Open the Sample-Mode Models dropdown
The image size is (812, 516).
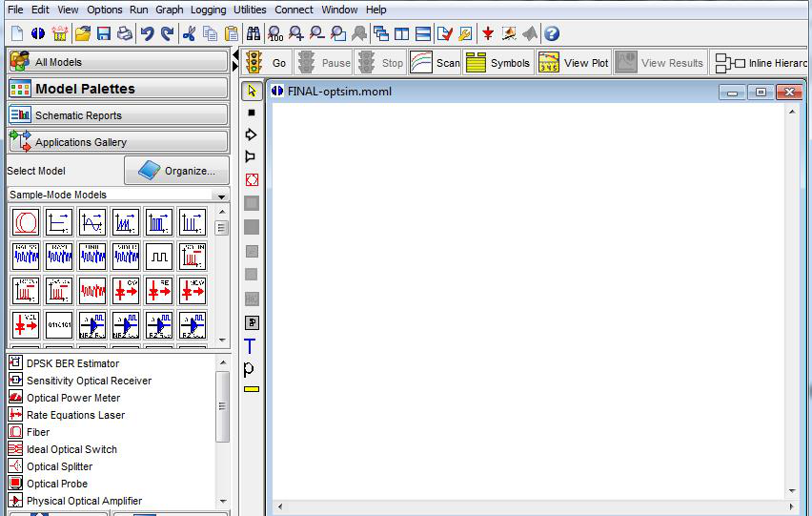(x=221, y=196)
